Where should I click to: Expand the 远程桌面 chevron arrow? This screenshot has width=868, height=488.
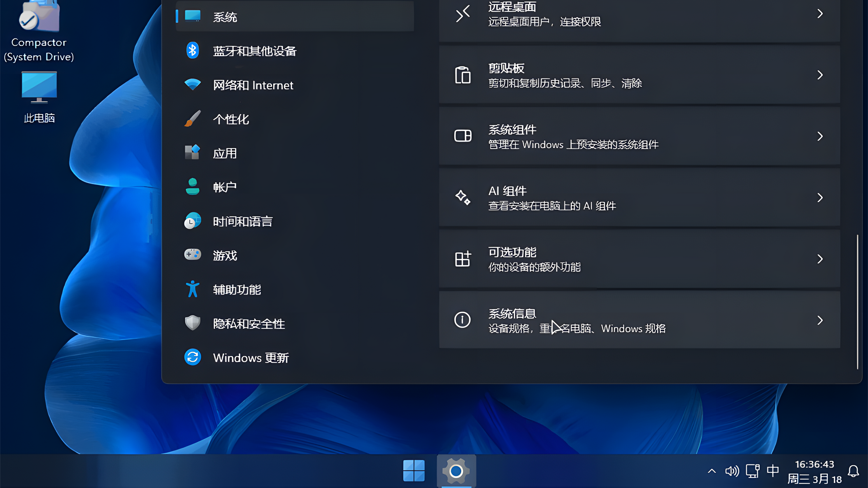[x=820, y=14]
